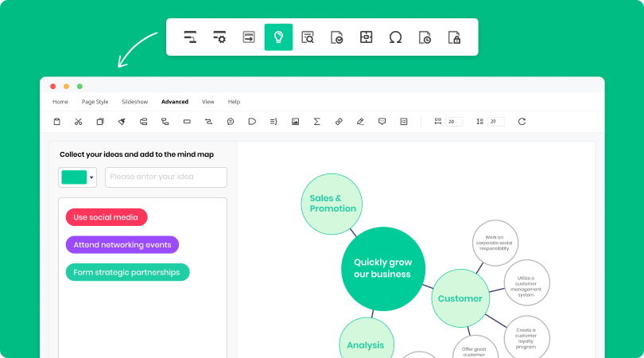Click the circular refresh arrow icon
Screen dimensions: 644x358
coord(522,122)
